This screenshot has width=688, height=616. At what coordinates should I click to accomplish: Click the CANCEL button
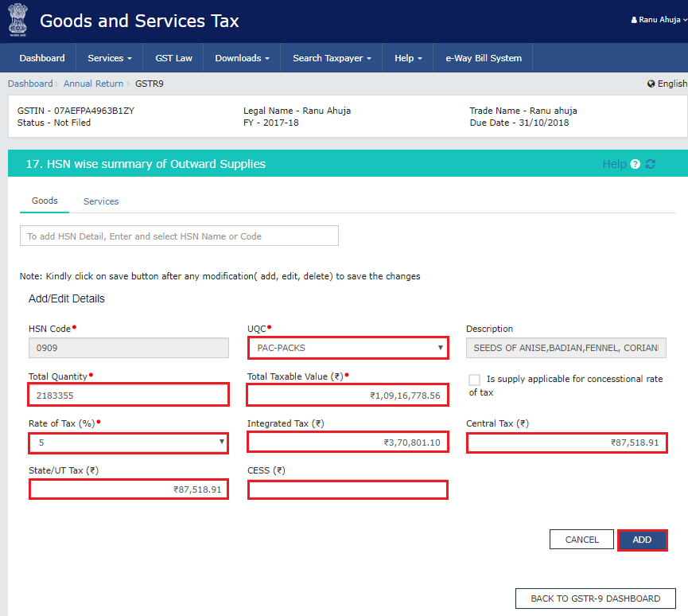pos(581,539)
